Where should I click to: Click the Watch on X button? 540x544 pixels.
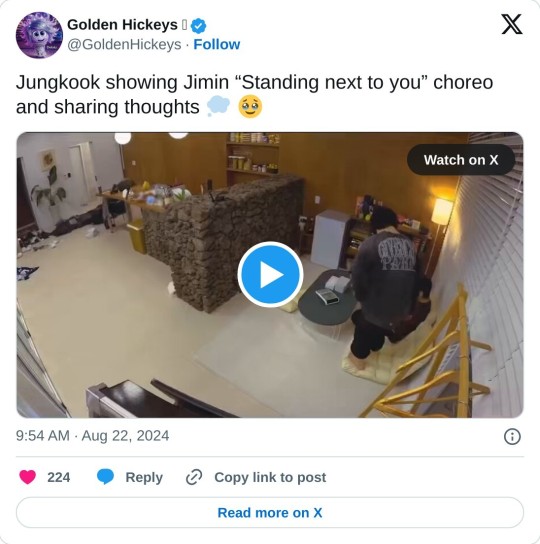pyautogui.click(x=461, y=160)
